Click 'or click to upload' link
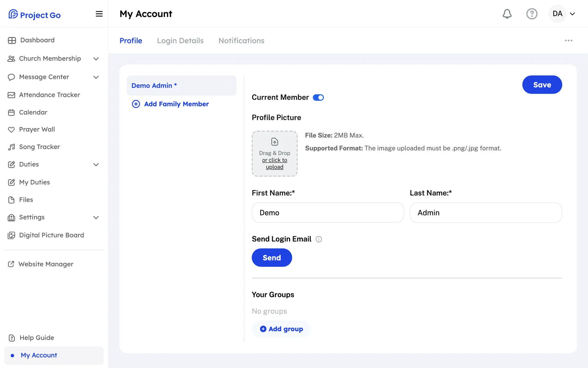 coord(275,163)
